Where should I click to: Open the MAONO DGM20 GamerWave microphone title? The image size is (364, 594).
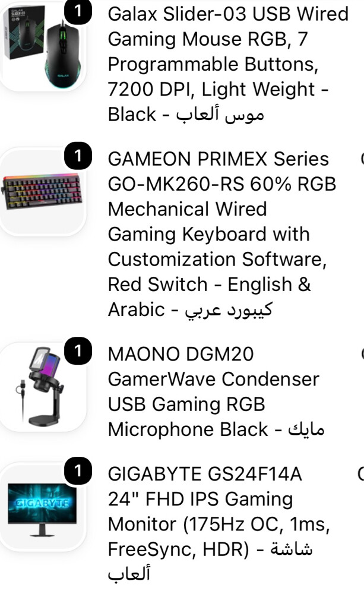pos(216,391)
